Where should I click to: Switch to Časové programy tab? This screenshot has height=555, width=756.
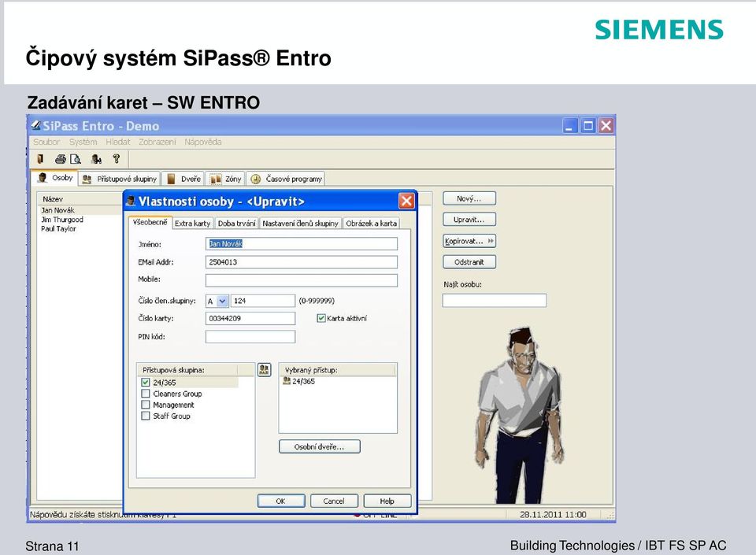coord(287,179)
